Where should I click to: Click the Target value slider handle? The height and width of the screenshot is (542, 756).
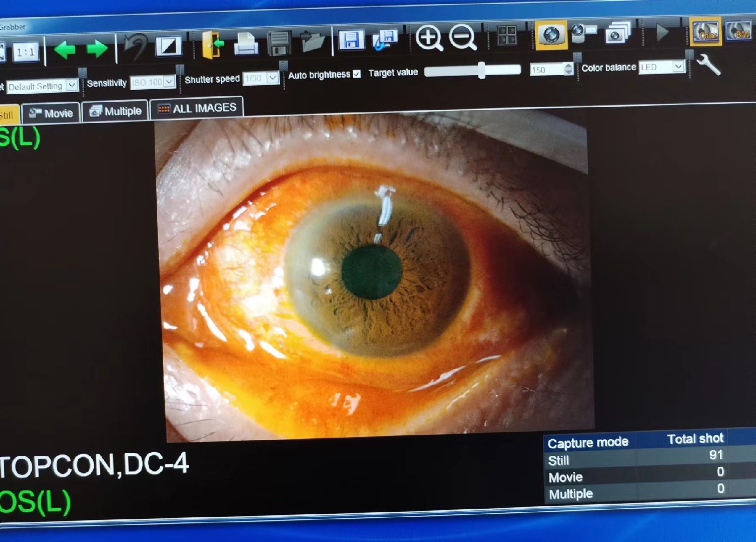point(482,71)
